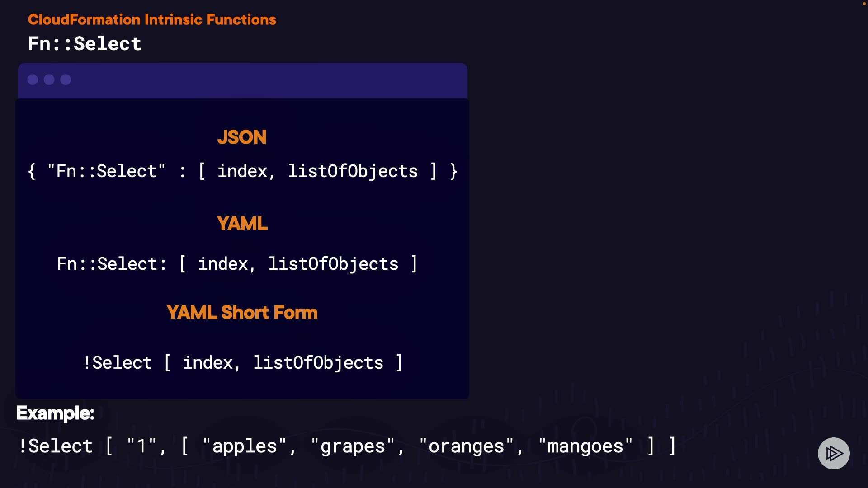Click the "1" index in the example
The width and height of the screenshot is (868, 488).
142,446
